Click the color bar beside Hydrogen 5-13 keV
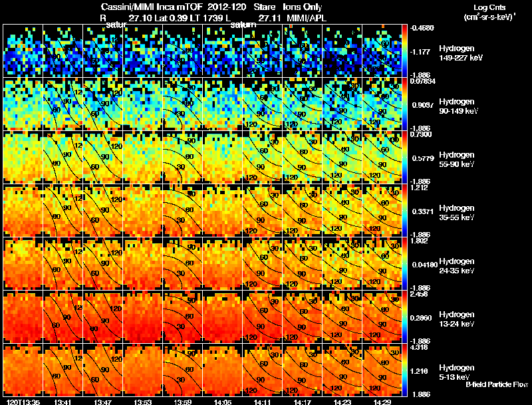The width and height of the screenshot is (532, 405). tap(405, 370)
